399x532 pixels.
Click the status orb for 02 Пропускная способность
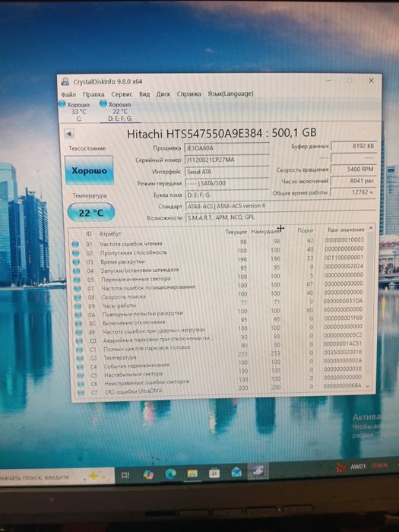(76, 253)
